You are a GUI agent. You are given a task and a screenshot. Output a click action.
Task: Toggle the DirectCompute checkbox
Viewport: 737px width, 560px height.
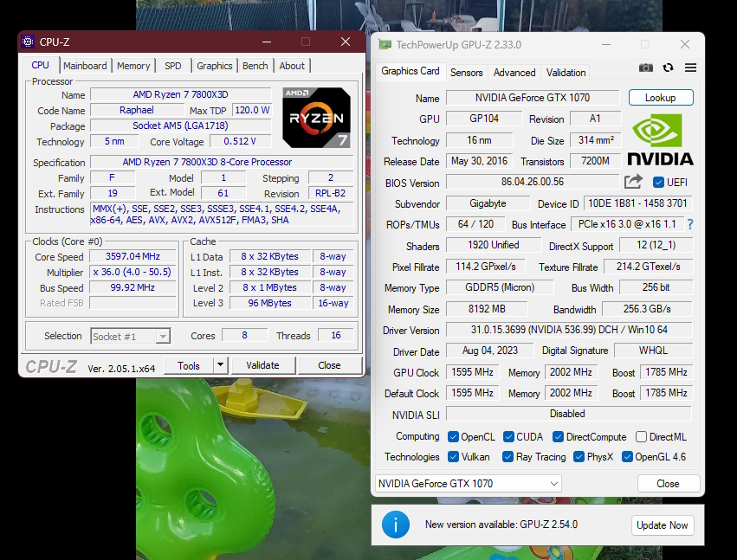tap(558, 437)
